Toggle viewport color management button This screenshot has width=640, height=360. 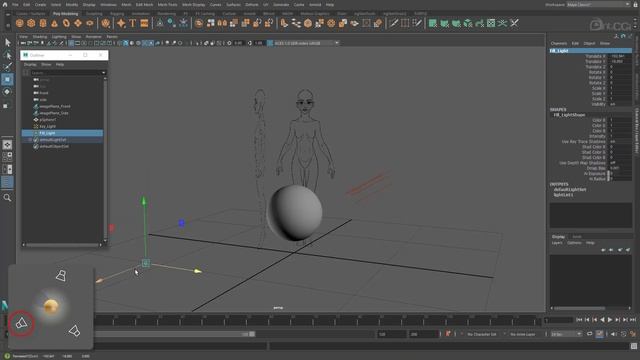coord(270,43)
